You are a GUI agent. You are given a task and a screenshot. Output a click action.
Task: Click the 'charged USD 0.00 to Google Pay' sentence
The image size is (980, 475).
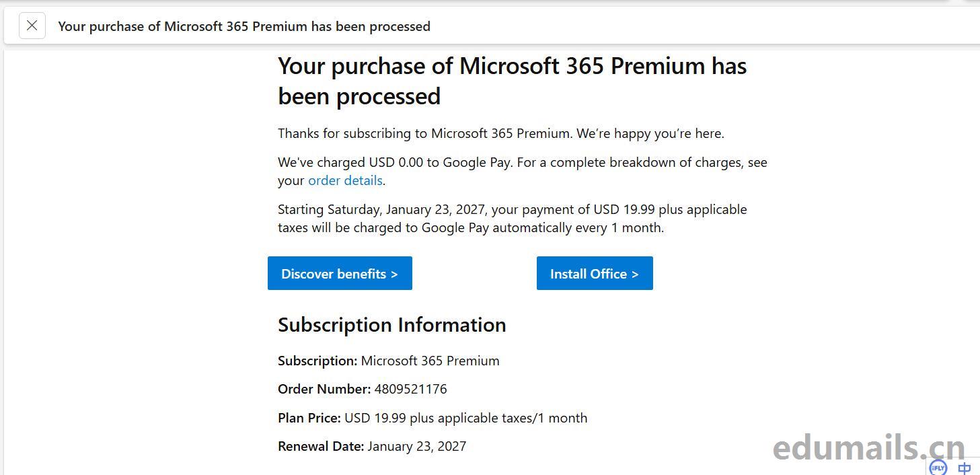coord(522,163)
